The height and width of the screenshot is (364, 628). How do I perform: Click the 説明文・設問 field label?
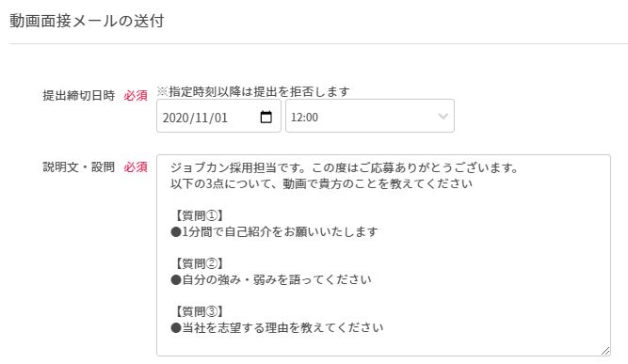(x=78, y=166)
